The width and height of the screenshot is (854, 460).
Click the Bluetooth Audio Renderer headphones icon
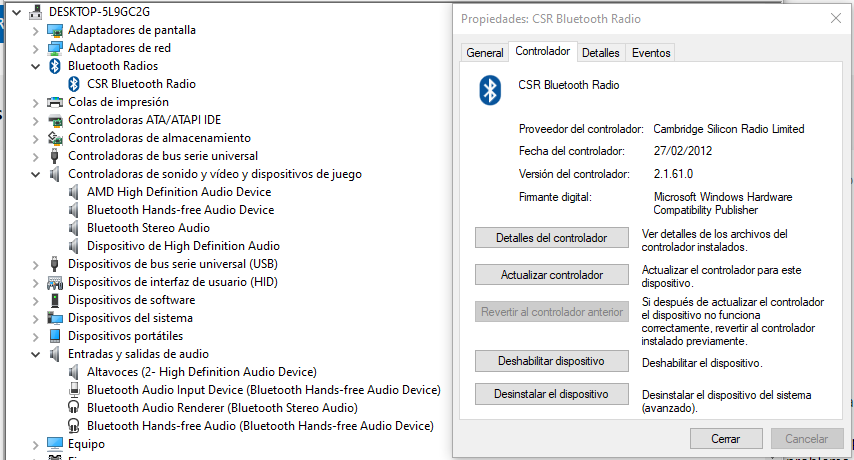point(74,407)
